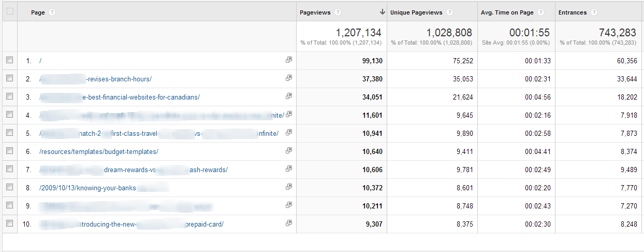This screenshot has height=252, width=644.
Task: Tick the checkbox for prepaid-card row
Action: [x=9, y=223]
